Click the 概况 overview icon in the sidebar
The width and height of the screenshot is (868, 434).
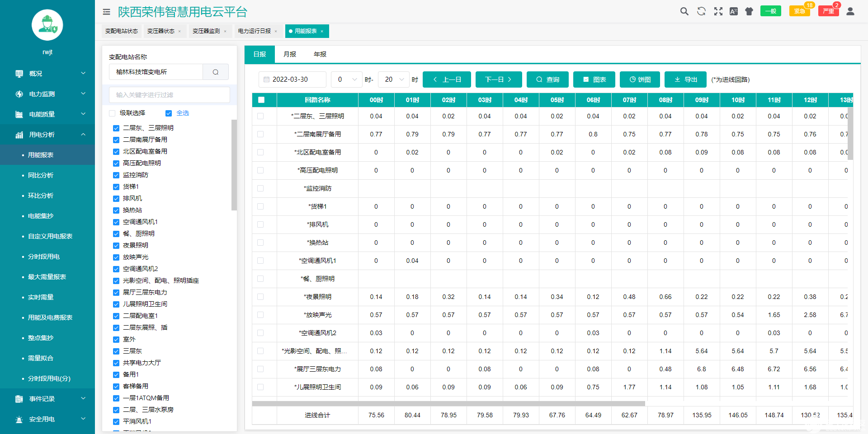pyautogui.click(x=19, y=73)
